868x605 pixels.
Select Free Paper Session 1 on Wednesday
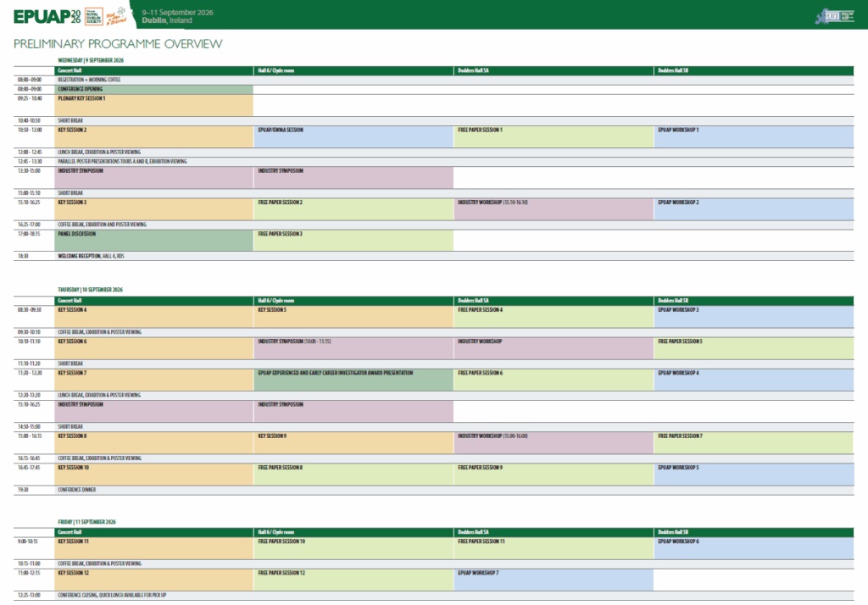tap(554, 136)
